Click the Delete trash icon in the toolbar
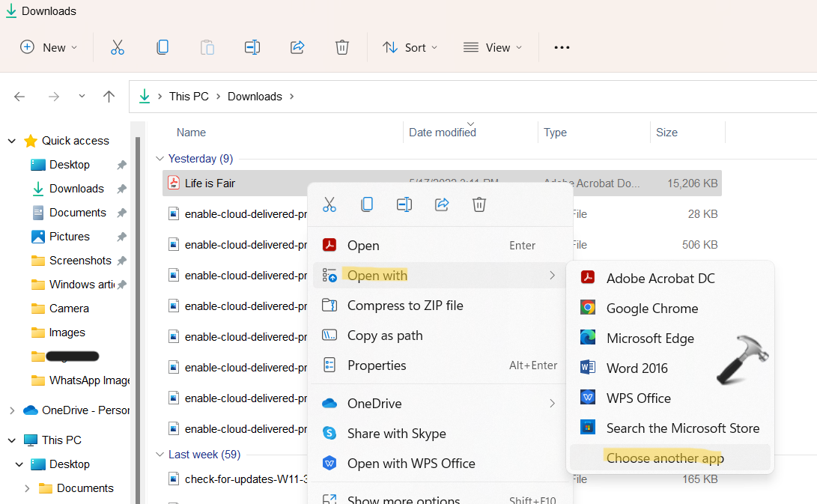Image resolution: width=817 pixels, height=504 pixels. (x=341, y=47)
